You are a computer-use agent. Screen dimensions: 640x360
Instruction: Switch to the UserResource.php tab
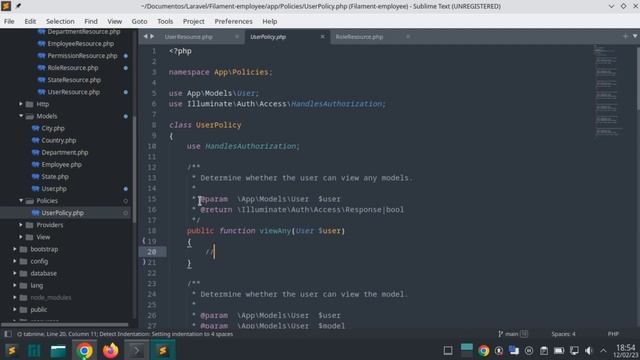point(189,37)
